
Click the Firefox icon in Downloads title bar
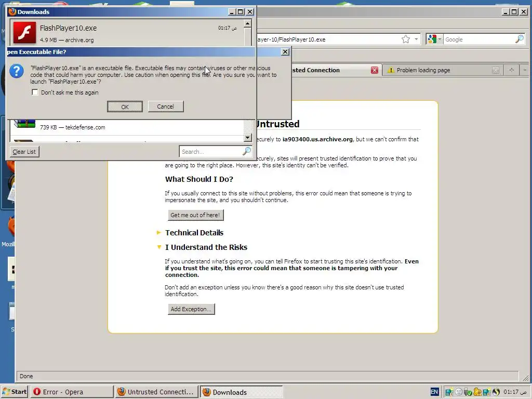[x=12, y=11]
